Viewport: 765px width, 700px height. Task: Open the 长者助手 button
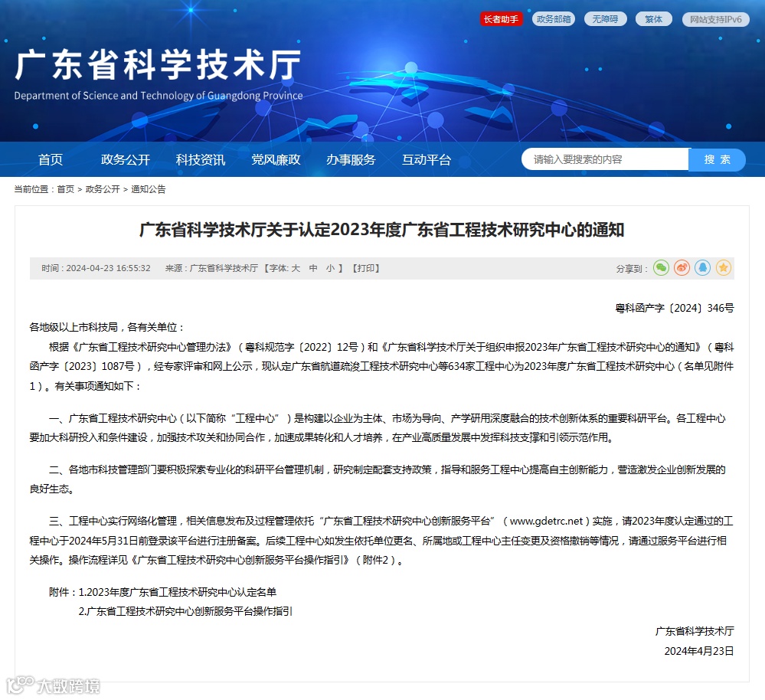(x=501, y=19)
